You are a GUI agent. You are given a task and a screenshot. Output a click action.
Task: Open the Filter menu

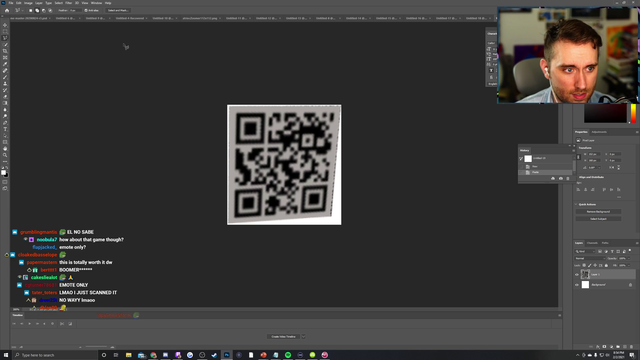coord(69,3)
